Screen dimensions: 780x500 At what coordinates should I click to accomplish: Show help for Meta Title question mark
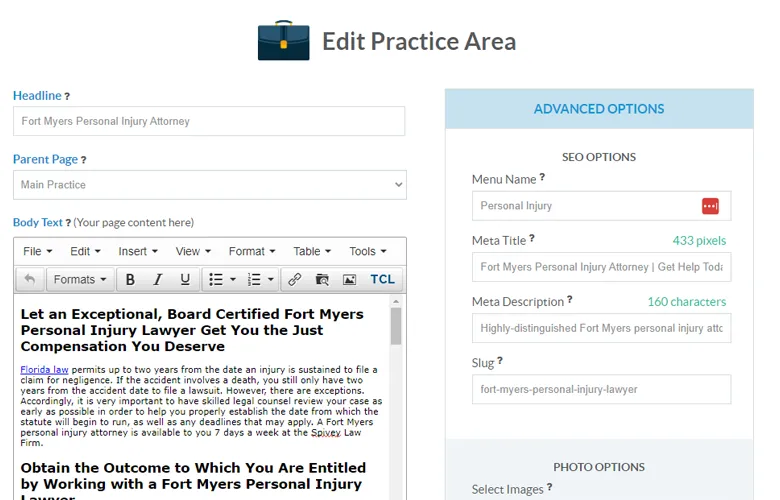click(532, 238)
